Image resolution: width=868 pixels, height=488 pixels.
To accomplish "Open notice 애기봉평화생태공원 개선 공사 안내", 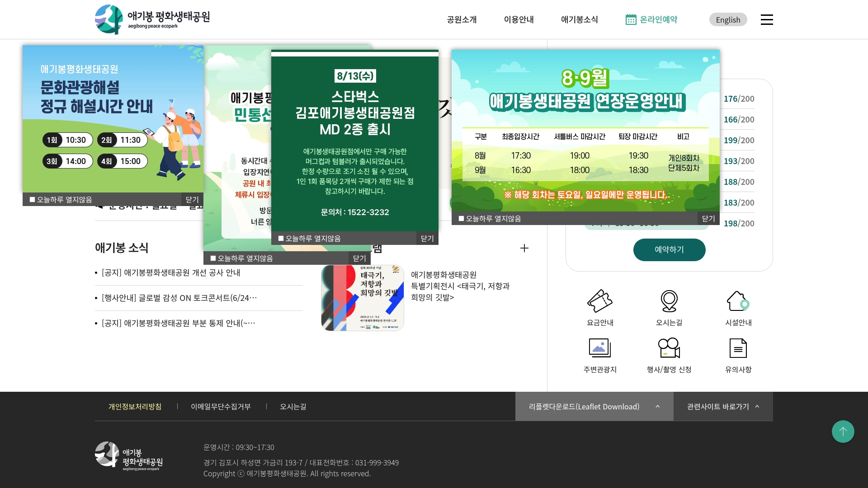I will tap(171, 272).
